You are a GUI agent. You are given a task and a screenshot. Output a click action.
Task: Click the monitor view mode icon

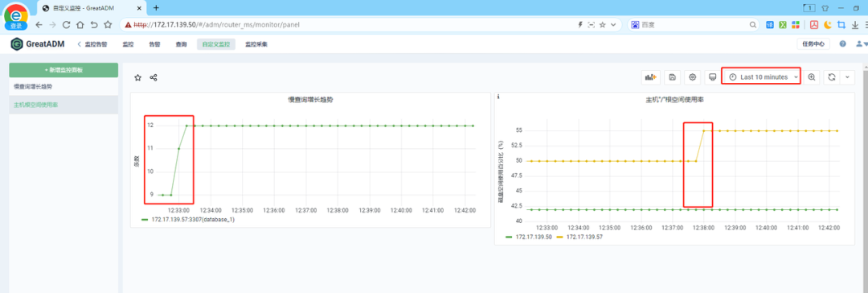(712, 77)
